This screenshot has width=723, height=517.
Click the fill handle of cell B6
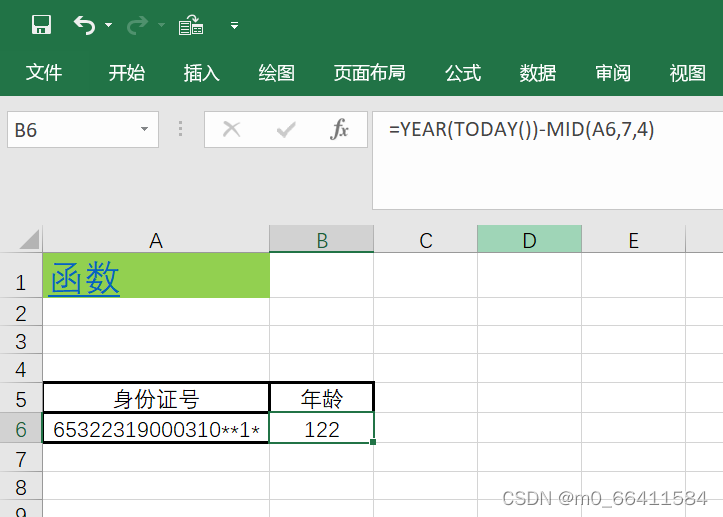(x=373, y=442)
